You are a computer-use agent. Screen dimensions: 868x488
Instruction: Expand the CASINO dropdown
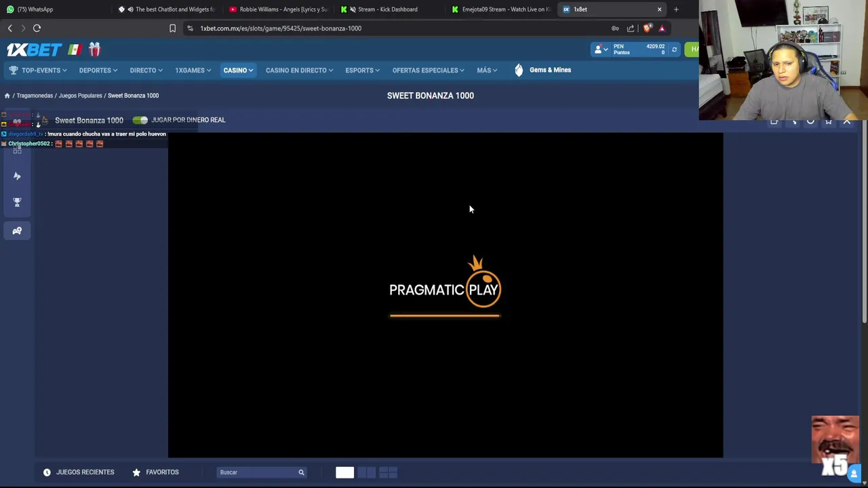click(x=238, y=70)
